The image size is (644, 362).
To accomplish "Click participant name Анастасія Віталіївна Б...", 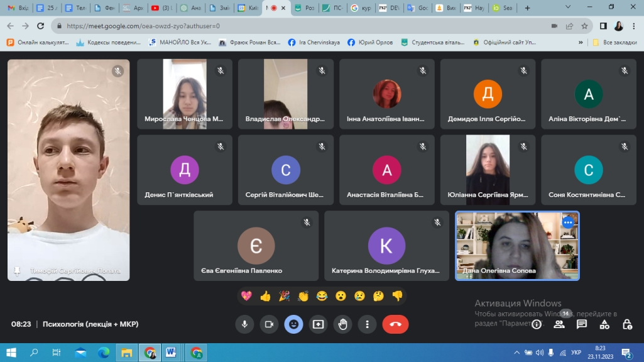I will click(x=385, y=195).
